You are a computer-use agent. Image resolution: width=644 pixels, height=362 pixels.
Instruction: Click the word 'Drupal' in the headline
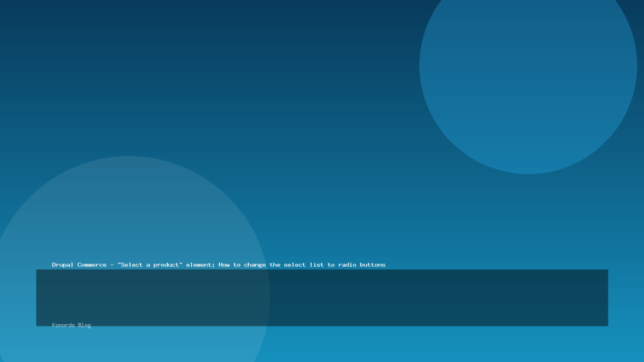click(64, 265)
